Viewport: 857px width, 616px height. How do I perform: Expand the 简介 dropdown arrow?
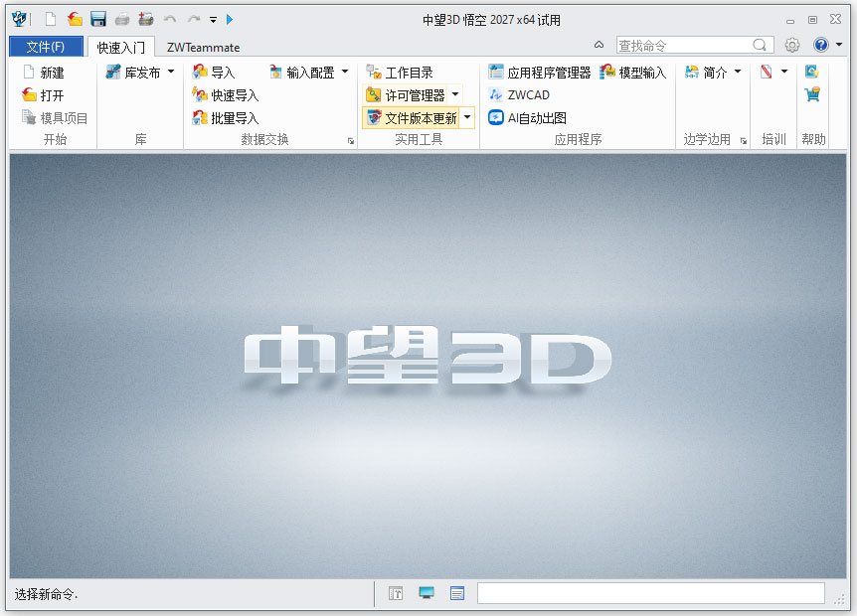pyautogui.click(x=738, y=72)
